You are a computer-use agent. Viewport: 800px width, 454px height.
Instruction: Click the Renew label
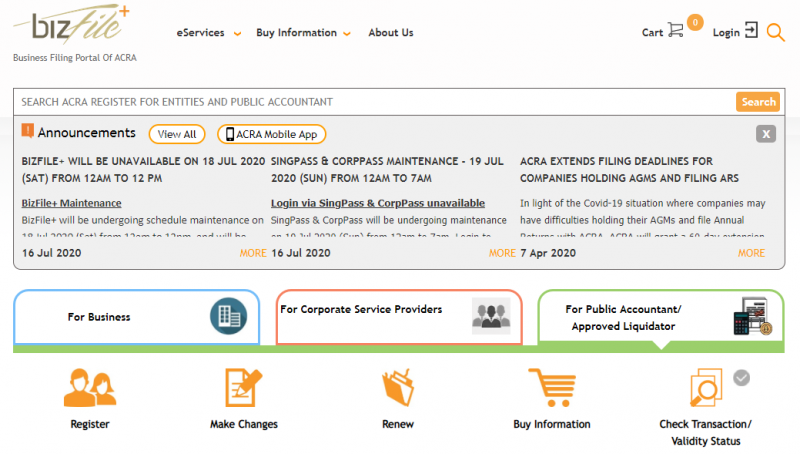click(398, 424)
